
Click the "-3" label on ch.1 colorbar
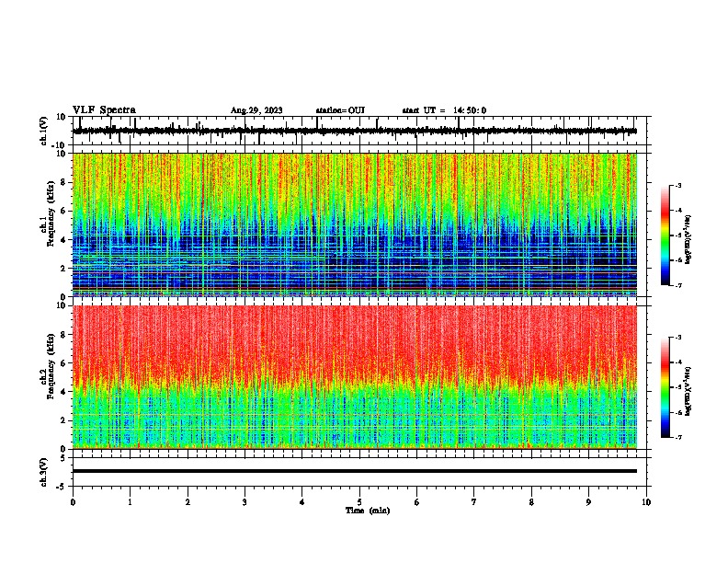coord(678,185)
